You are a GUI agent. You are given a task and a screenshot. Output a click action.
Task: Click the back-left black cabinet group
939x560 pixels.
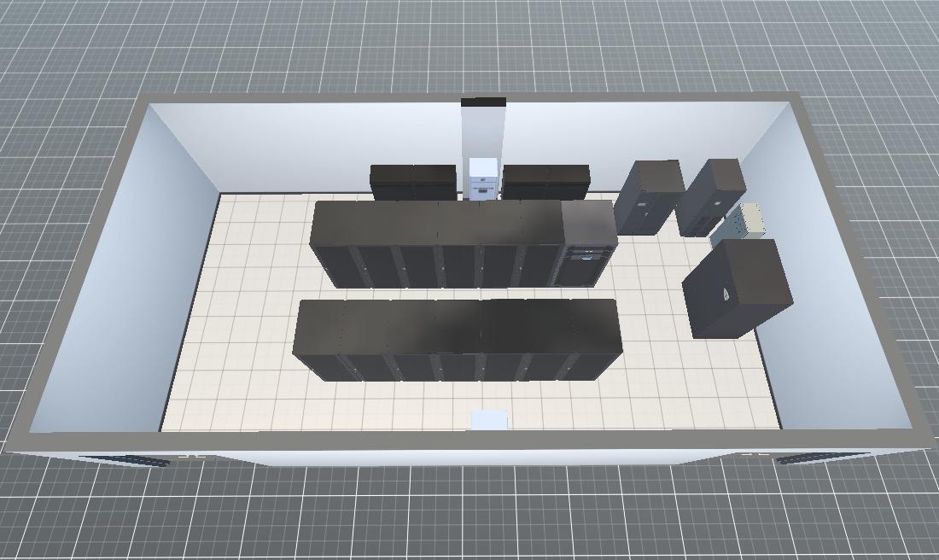[x=413, y=181]
